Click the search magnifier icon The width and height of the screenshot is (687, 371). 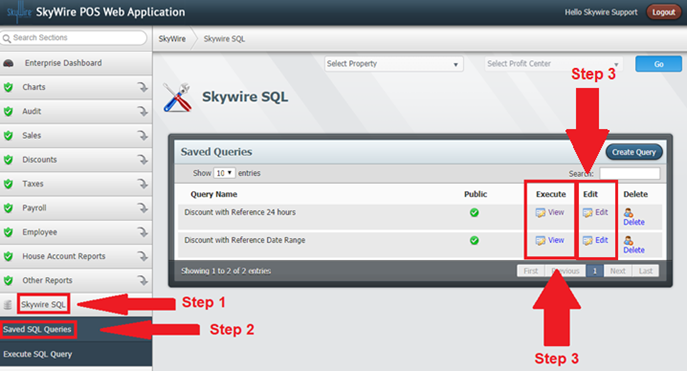[x=7, y=39]
